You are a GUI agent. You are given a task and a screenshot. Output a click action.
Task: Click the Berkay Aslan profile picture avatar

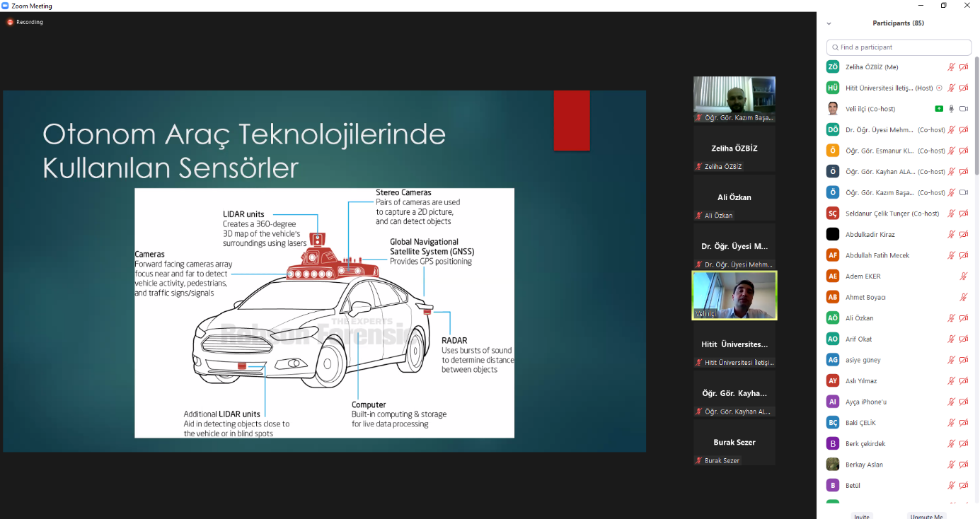(833, 465)
